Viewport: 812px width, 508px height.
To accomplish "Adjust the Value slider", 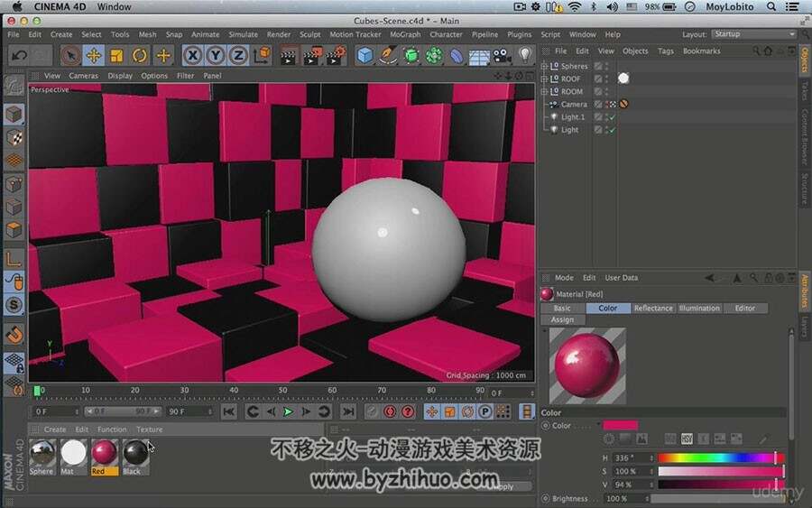I will 721,485.
